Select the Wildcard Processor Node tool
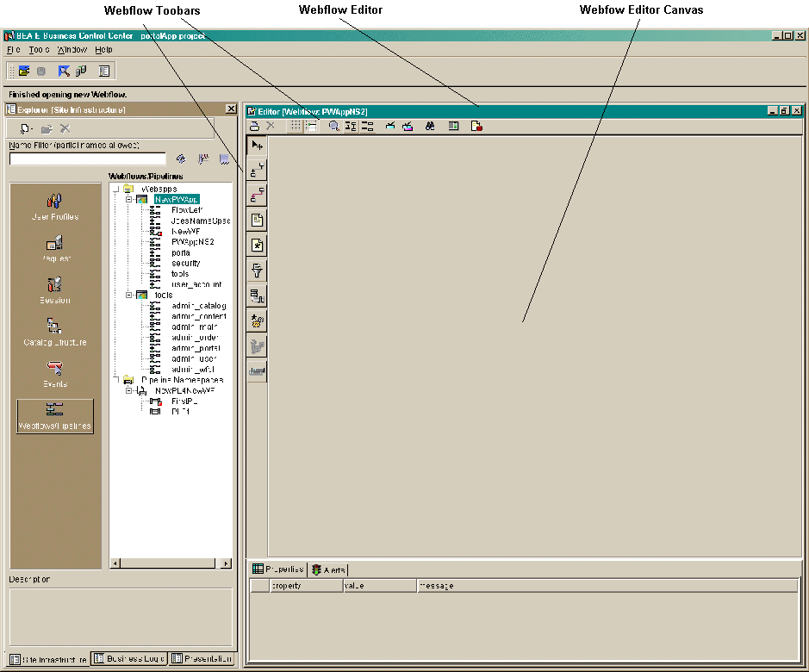The image size is (809, 672). click(x=257, y=320)
